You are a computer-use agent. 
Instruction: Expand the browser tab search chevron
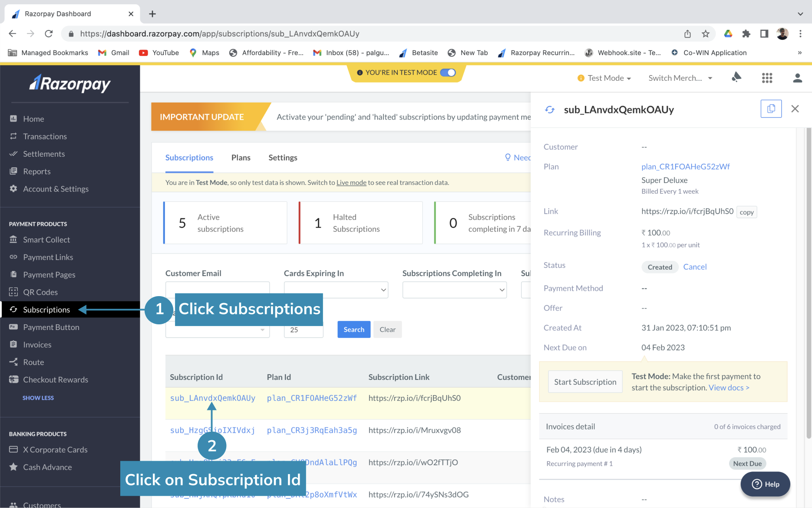click(x=800, y=14)
